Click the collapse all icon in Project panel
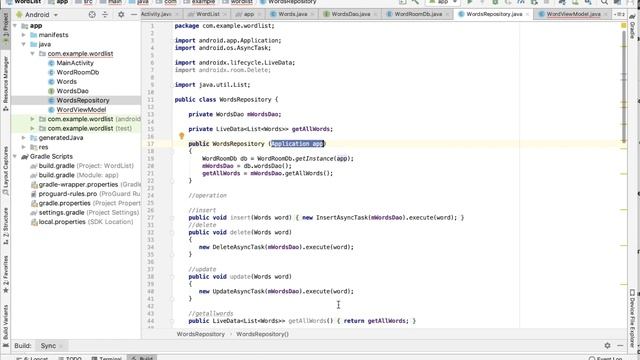640x360 pixels. click(x=105, y=15)
